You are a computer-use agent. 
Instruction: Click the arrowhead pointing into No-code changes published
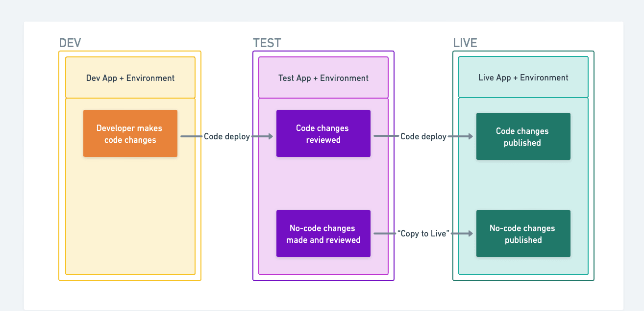[x=470, y=233]
